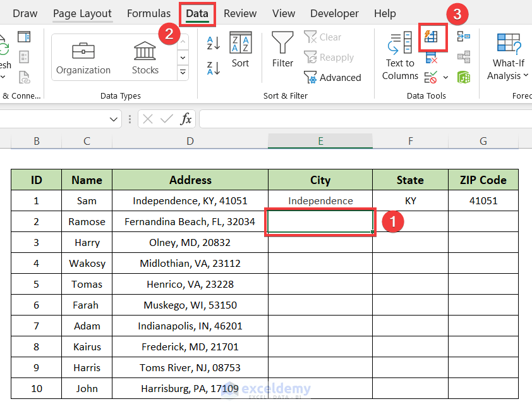This screenshot has width=532, height=411.
Task: Select the Stocks data type
Action: (x=145, y=56)
